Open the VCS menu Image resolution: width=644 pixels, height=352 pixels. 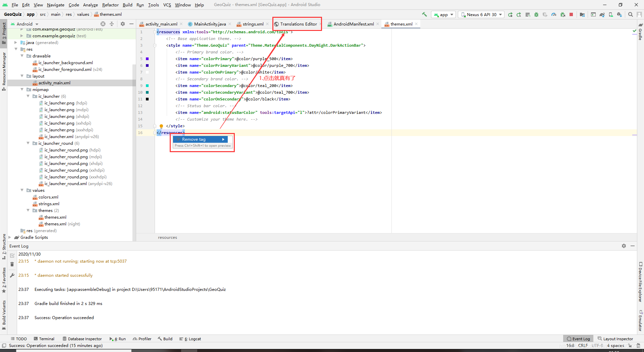167,5
